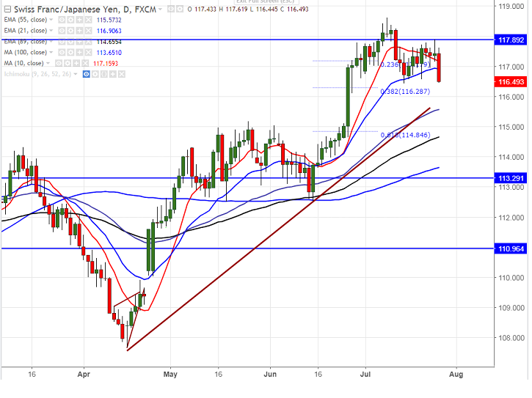The height and width of the screenshot is (398, 532).
Task: Click Exit Full Screen (ESC) button
Action: pos(266,1)
